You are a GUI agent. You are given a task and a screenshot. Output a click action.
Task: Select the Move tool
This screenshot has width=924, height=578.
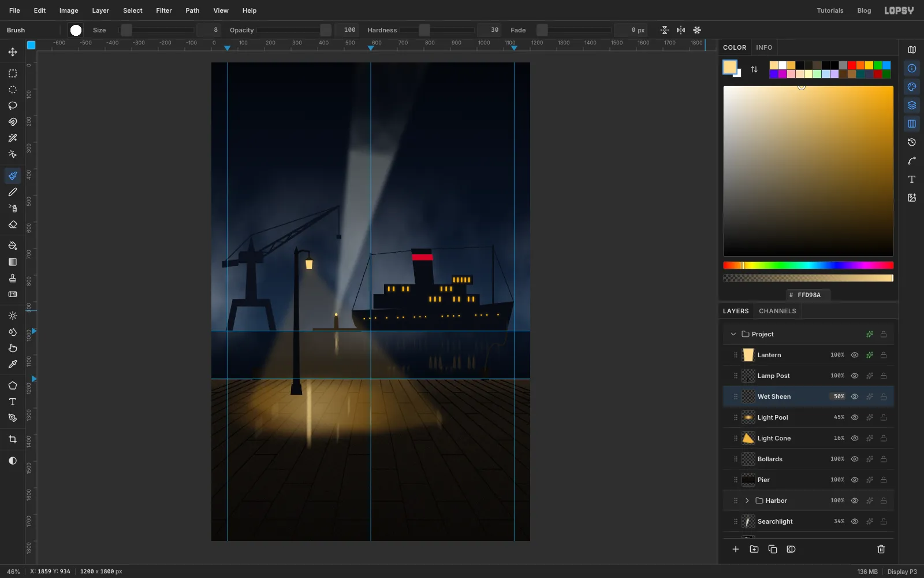13,52
